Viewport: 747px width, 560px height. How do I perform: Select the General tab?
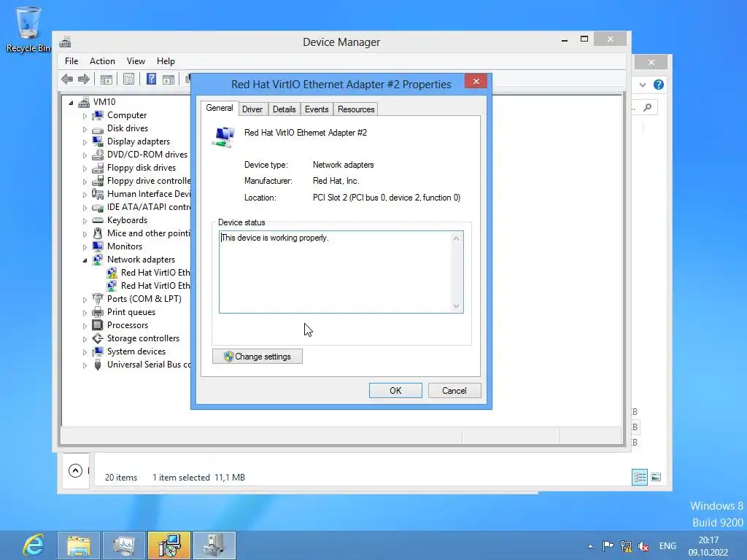[x=219, y=108]
